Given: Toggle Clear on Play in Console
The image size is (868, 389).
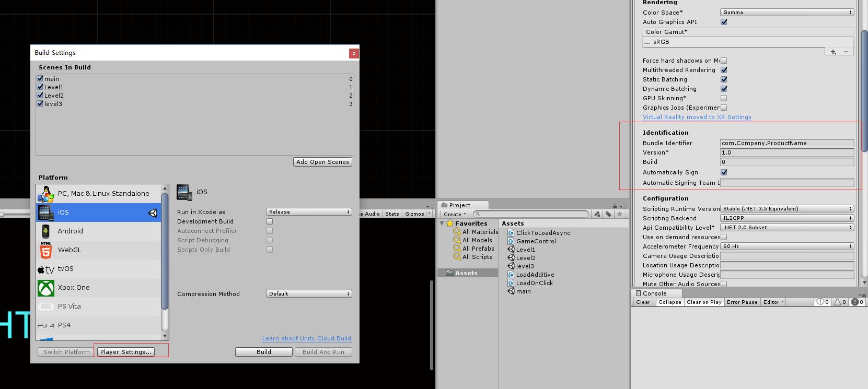Looking at the screenshot, I should [x=704, y=302].
